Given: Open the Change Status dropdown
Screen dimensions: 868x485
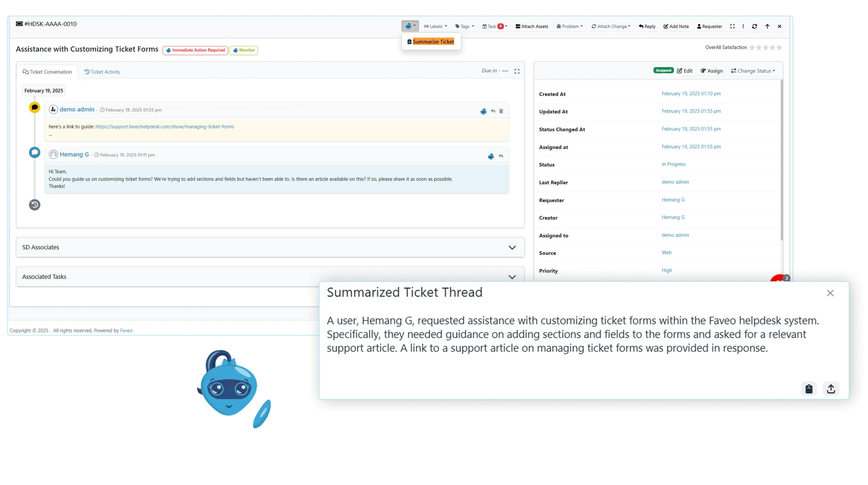Looking at the screenshot, I should pos(753,71).
